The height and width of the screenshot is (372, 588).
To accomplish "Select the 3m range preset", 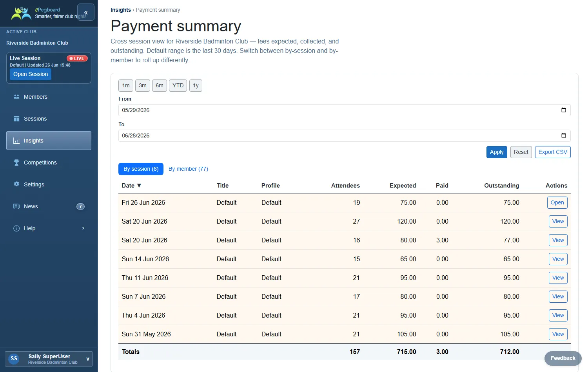I will coord(143,85).
